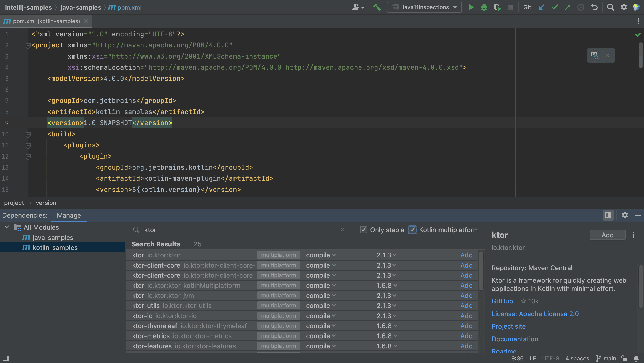Viewport: 644px width, 363px height.
Task: Toggle read-only lock icon in status bar
Action: pyautogui.click(x=624, y=358)
